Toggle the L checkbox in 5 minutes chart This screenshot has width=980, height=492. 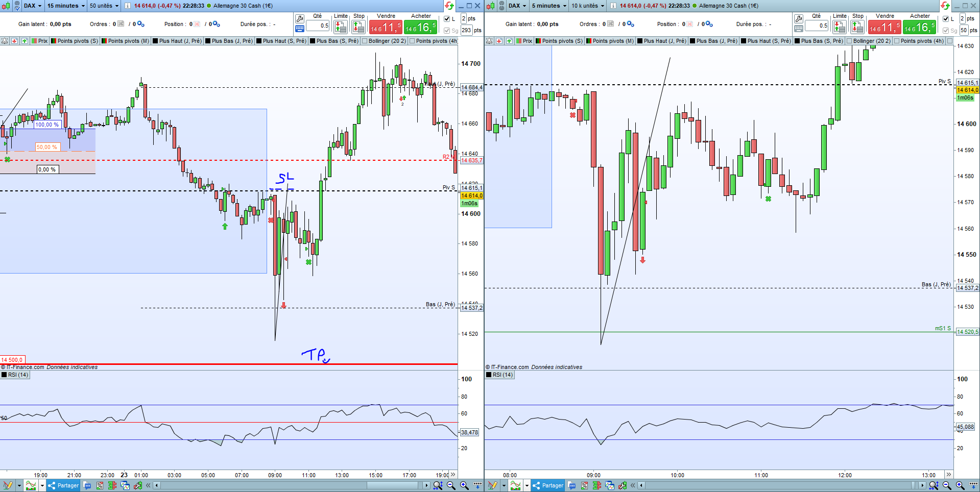point(946,19)
